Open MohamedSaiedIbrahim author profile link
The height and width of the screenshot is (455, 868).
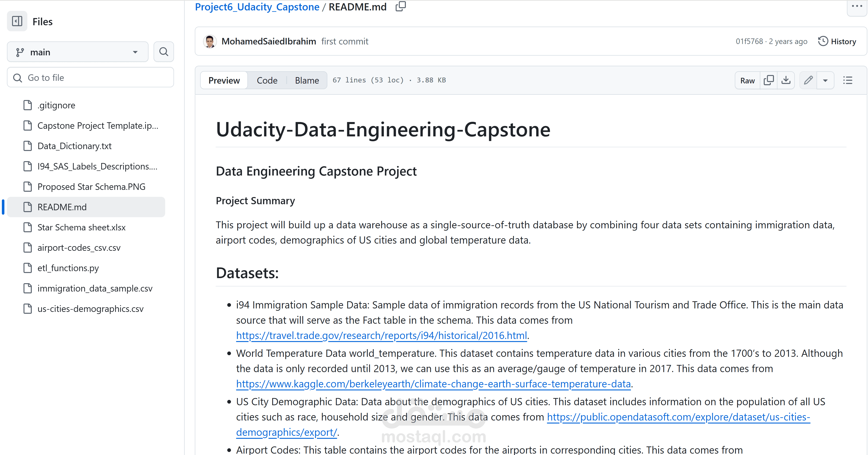268,41
